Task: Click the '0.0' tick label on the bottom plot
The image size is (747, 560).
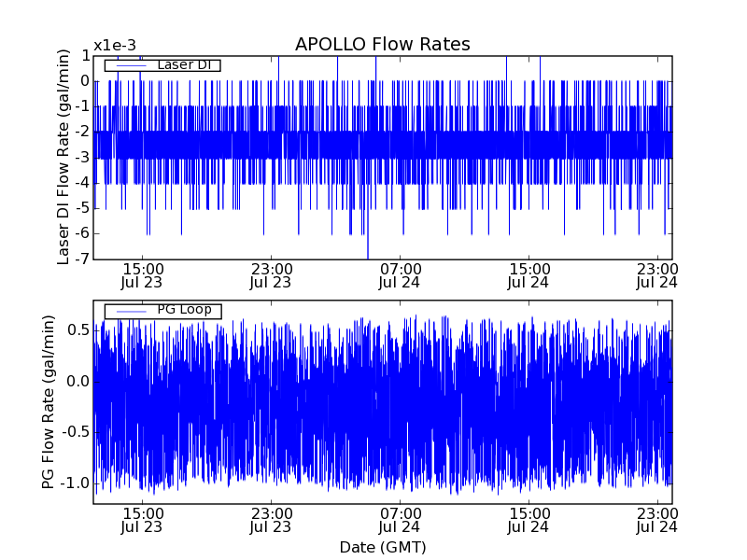Action: [78, 382]
